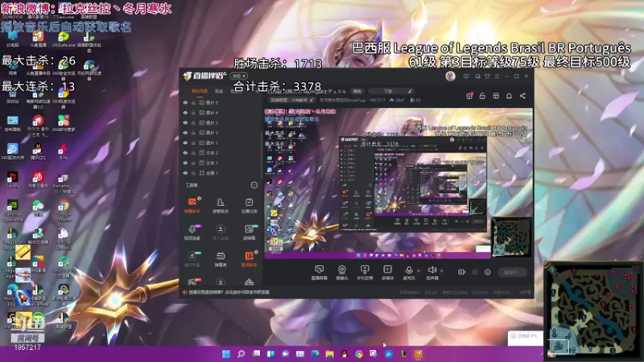Add a 多媒体 source
This screenshot has width=644, height=362.
(387, 273)
